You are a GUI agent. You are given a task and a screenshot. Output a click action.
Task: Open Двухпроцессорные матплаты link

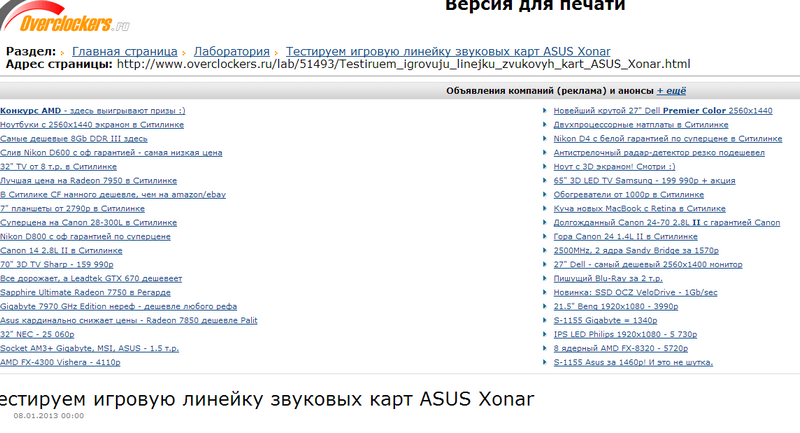pos(641,124)
